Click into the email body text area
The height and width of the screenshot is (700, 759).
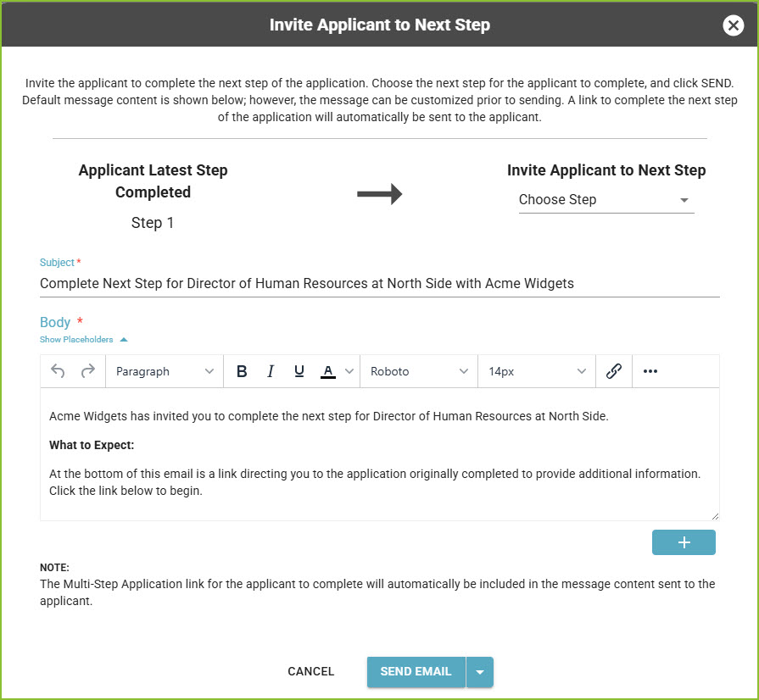click(380, 453)
